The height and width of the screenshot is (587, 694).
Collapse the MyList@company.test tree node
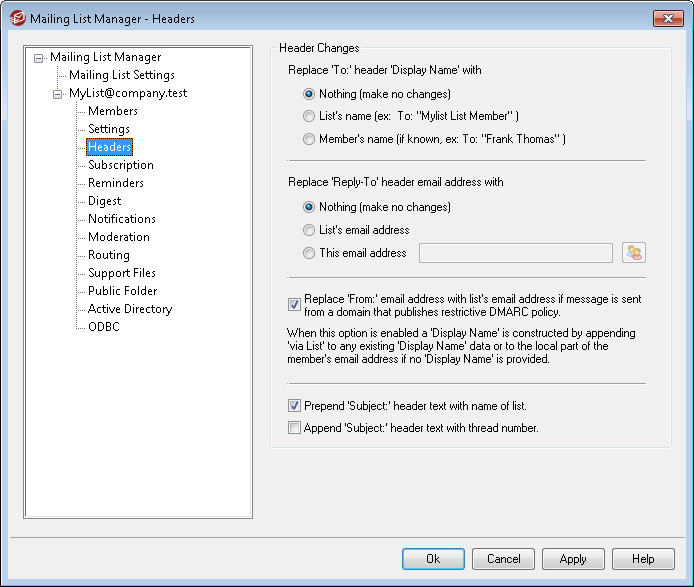point(57,94)
